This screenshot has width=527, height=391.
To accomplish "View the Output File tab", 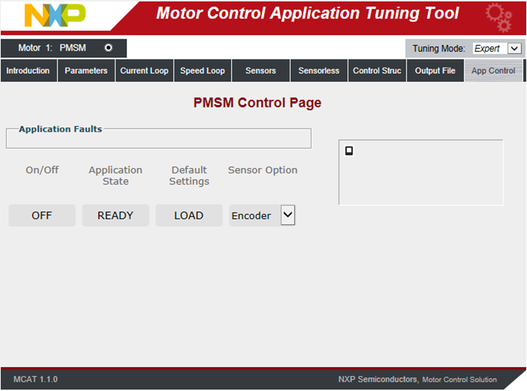I will (x=435, y=71).
